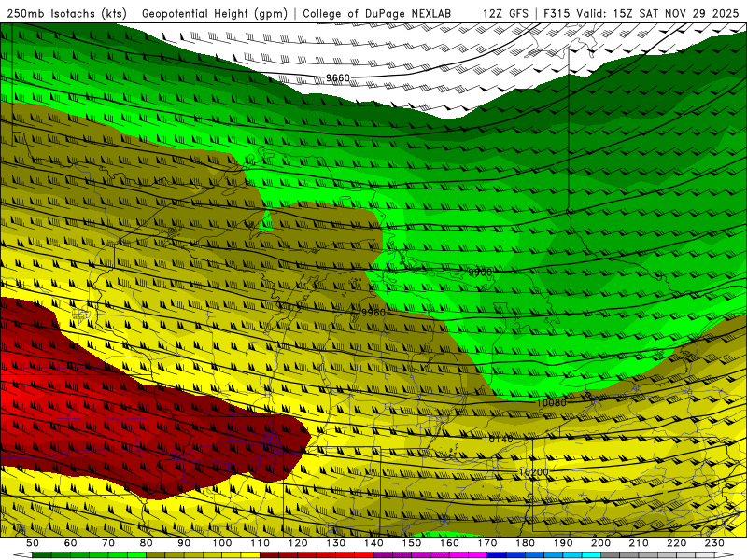Click the 10080 height contour label
Viewport: 747px width, 560px height.
[552, 402]
